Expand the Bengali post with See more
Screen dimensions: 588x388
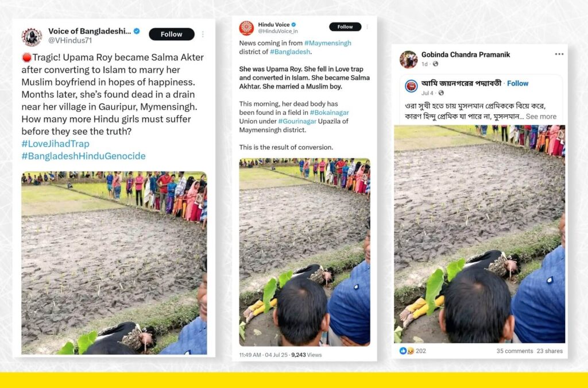(541, 117)
